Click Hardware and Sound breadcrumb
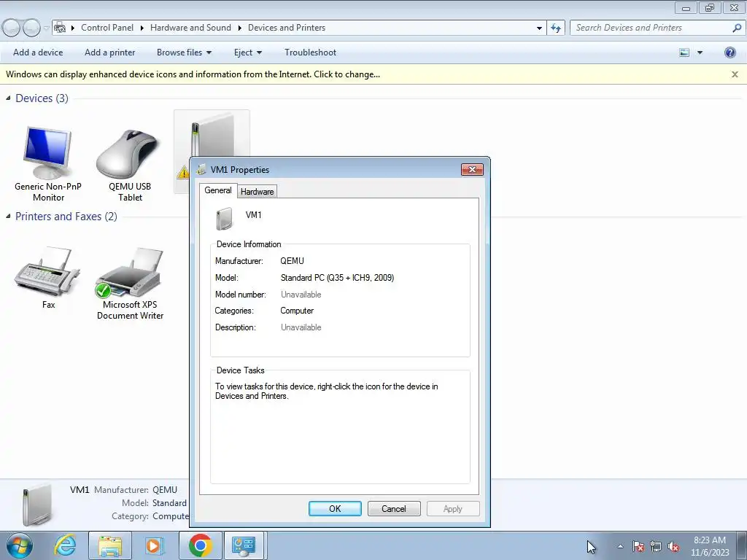 coord(190,28)
